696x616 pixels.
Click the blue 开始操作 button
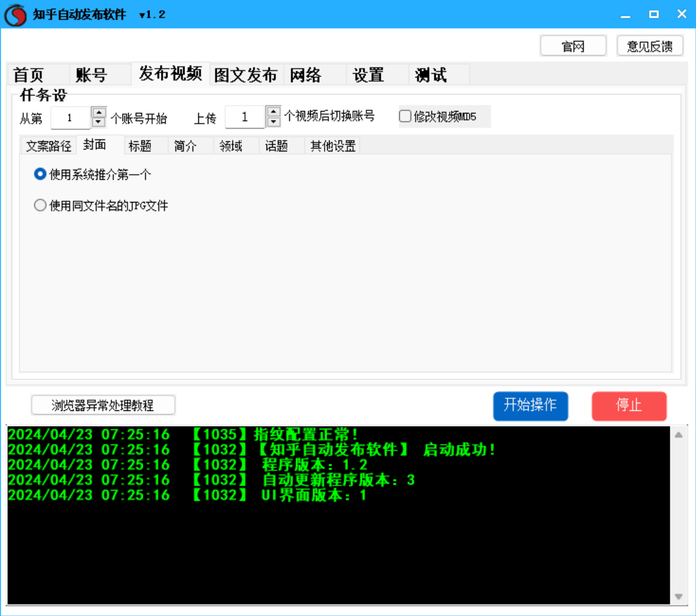click(x=531, y=406)
